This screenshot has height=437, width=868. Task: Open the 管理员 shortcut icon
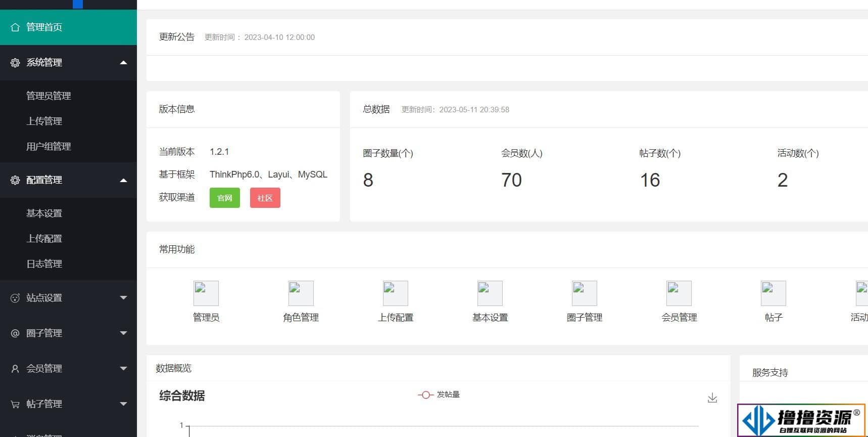(x=206, y=293)
